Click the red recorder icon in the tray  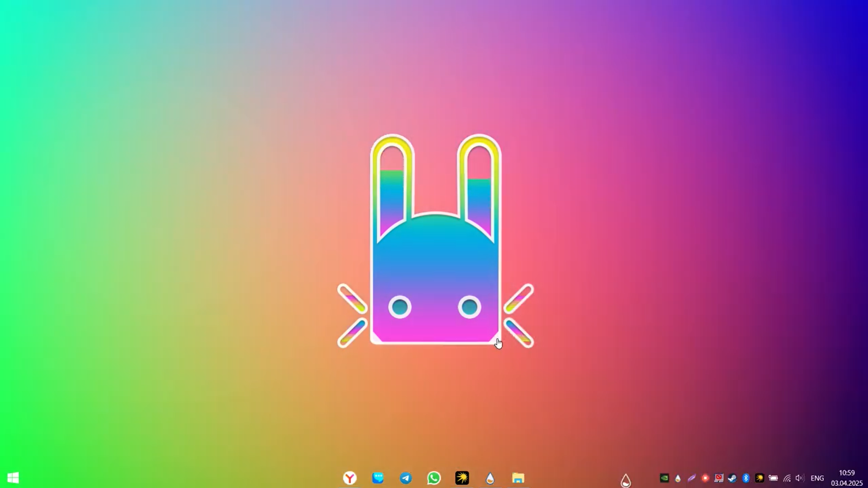click(x=705, y=478)
